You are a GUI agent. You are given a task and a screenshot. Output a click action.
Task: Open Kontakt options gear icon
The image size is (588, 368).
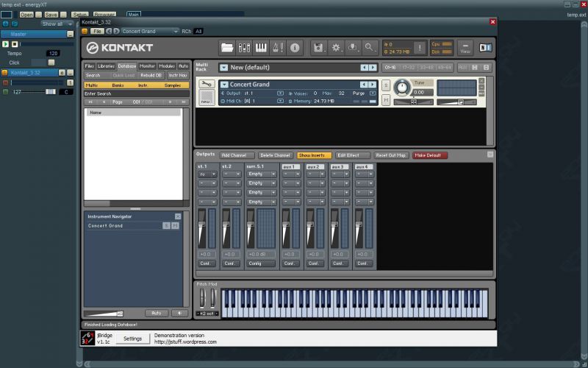[x=336, y=48]
